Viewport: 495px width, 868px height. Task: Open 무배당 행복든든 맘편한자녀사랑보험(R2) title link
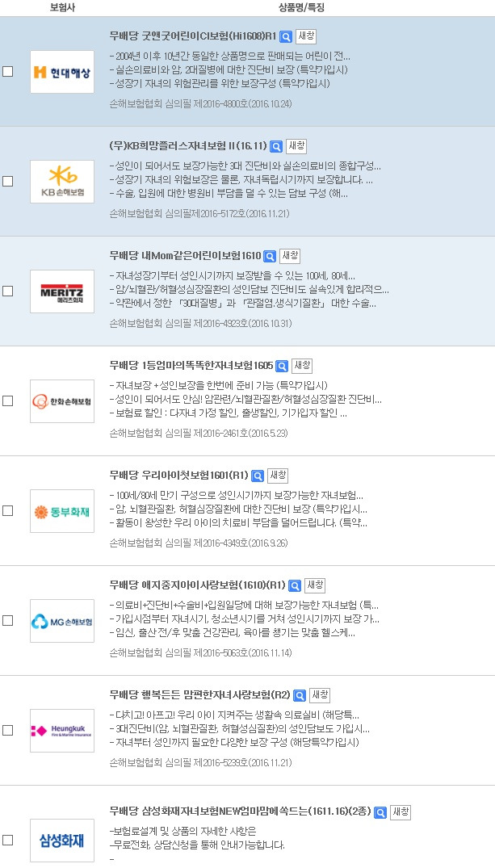coord(200,694)
